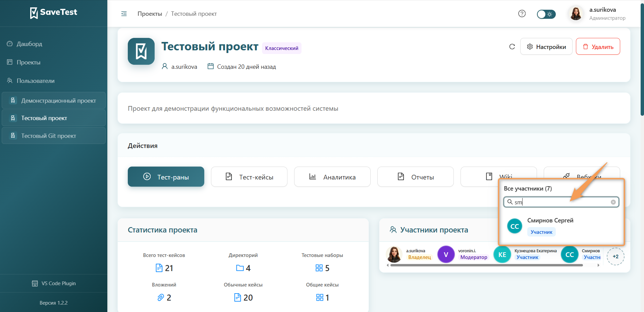
Task: Click the Версия 1.2.2 label
Action: (54, 303)
